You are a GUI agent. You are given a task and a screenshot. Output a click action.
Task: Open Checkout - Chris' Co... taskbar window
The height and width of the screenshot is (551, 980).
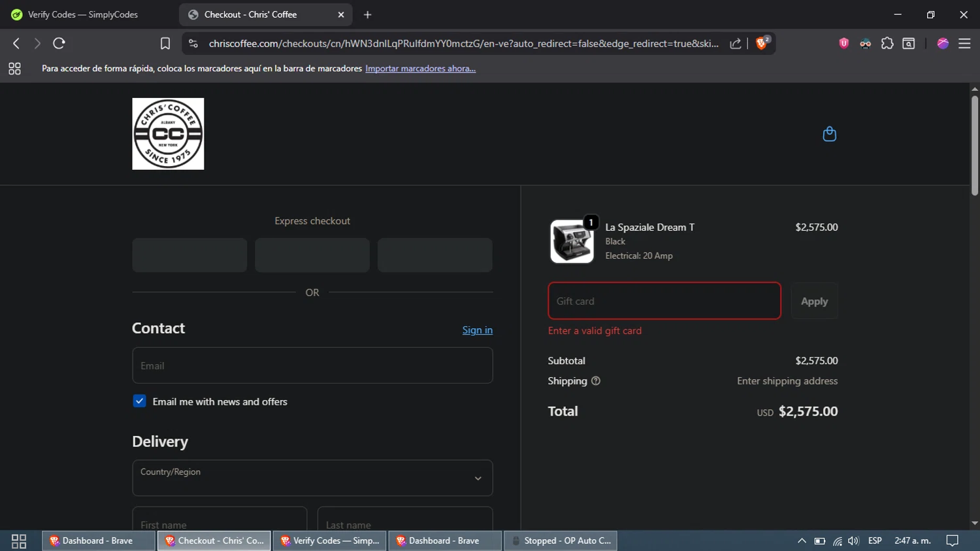point(214,541)
